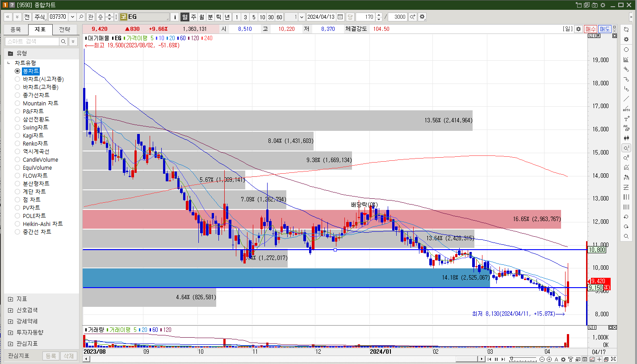Click the 삭제 delete button

(68, 356)
